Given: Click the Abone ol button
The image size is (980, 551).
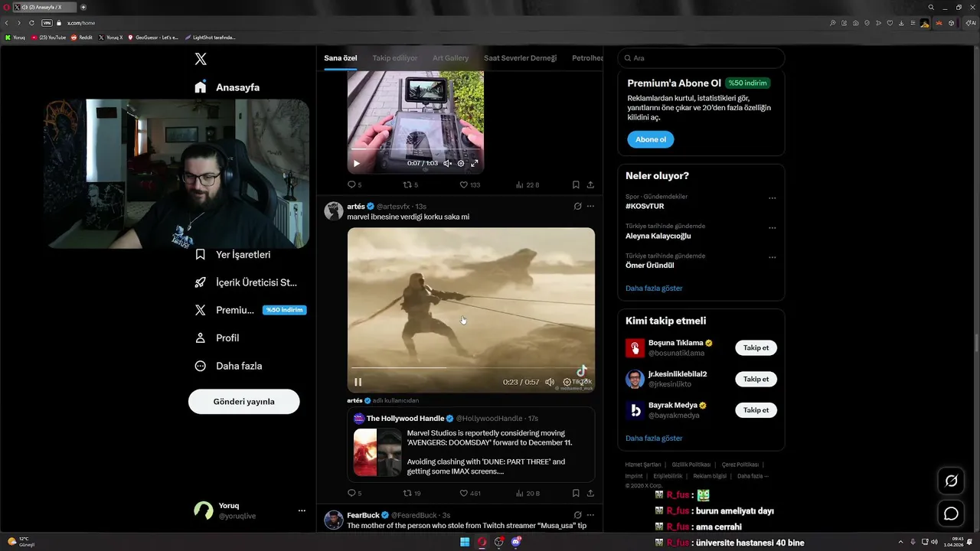Looking at the screenshot, I should click(651, 139).
